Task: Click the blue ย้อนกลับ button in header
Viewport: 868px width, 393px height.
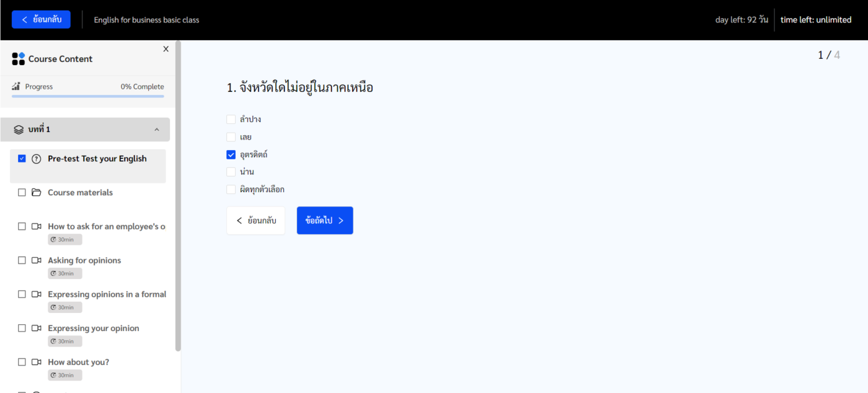Action: 41,20
